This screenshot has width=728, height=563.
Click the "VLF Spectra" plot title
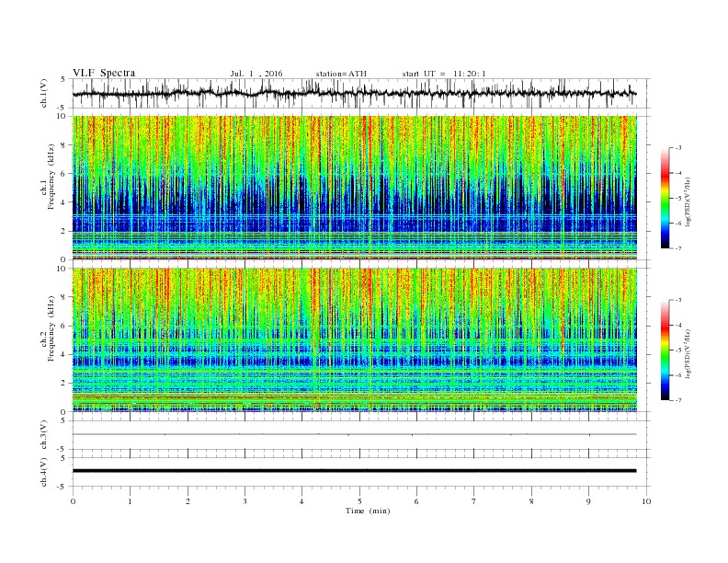point(104,73)
